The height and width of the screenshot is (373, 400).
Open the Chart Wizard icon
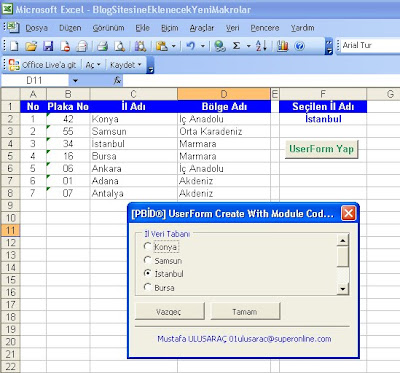click(282, 46)
